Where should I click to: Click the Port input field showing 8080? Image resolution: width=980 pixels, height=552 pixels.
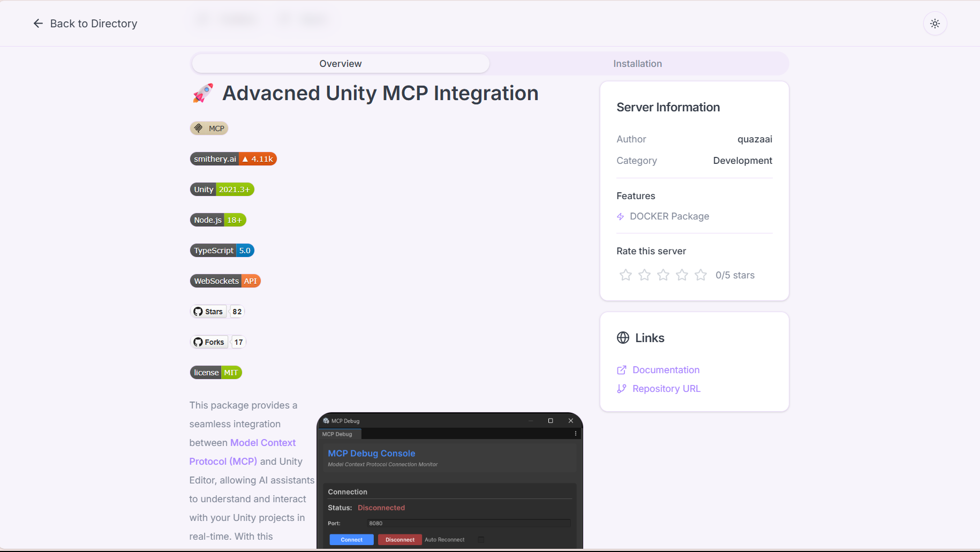[x=469, y=523]
